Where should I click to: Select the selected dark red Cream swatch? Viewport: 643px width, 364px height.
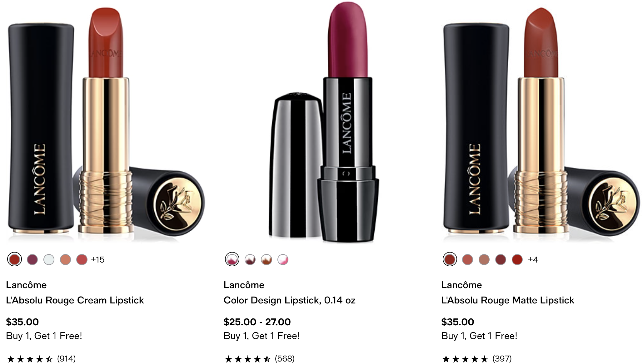14,259
